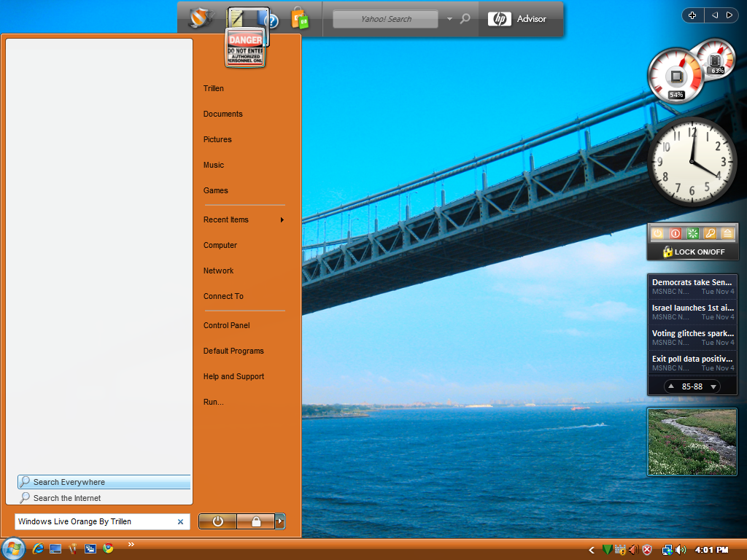Click the lock button in the Start menu
The width and height of the screenshot is (747, 560).
[x=256, y=521]
